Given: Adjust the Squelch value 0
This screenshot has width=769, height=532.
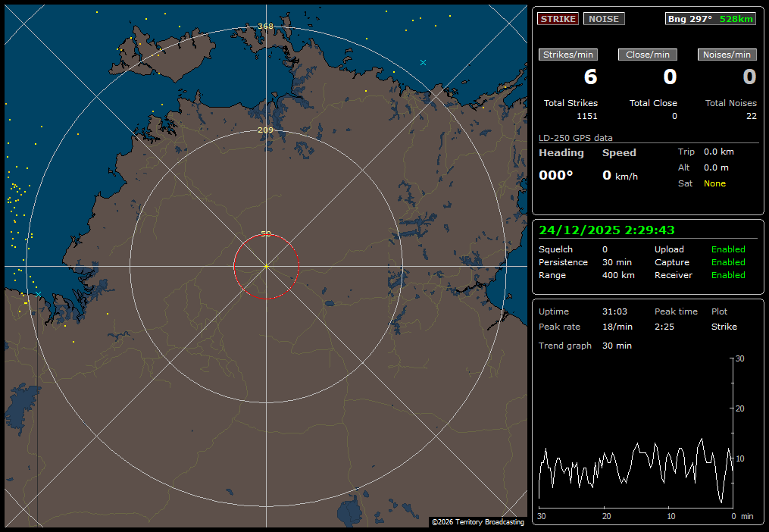Looking at the screenshot, I should point(605,249).
